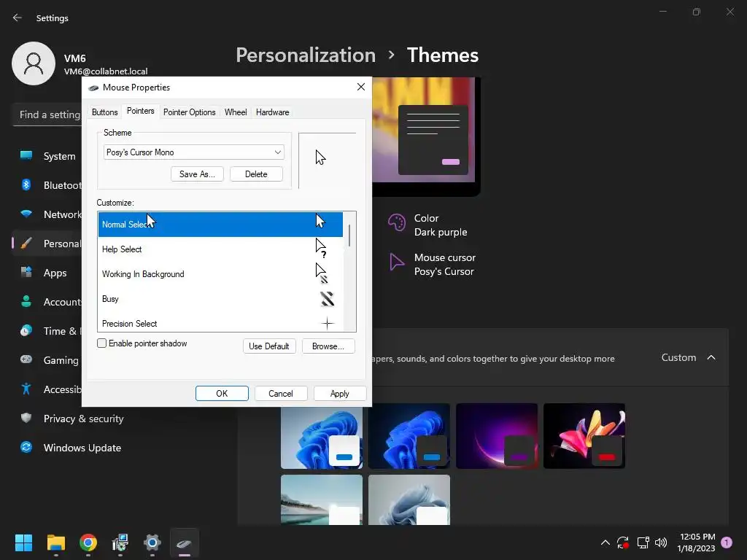Click the Color palette icon in Themes

396,222
